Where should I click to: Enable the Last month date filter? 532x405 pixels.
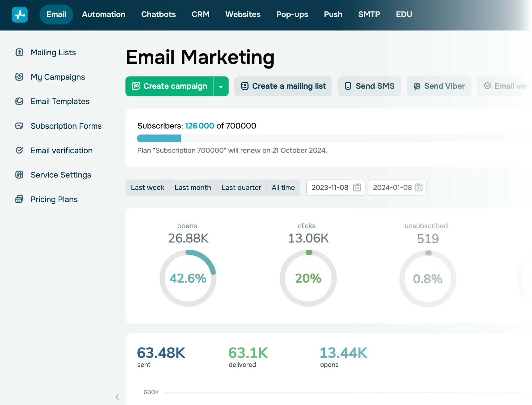point(193,188)
